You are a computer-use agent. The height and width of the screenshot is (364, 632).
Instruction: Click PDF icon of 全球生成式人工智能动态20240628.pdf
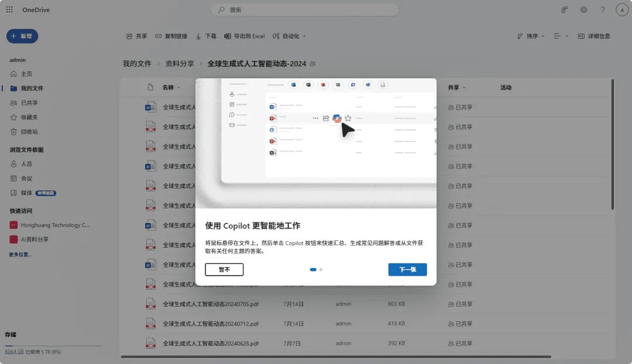point(150,344)
